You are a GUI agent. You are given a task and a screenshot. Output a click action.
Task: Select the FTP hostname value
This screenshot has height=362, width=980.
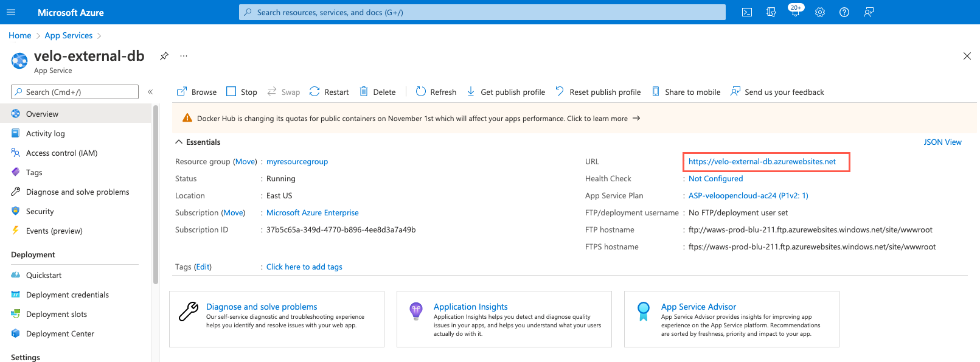810,229
